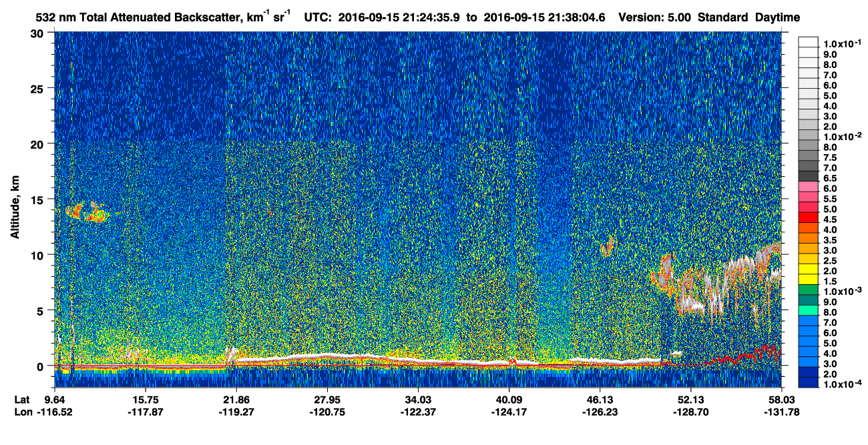Click the latitude value 46.13

click(x=600, y=399)
